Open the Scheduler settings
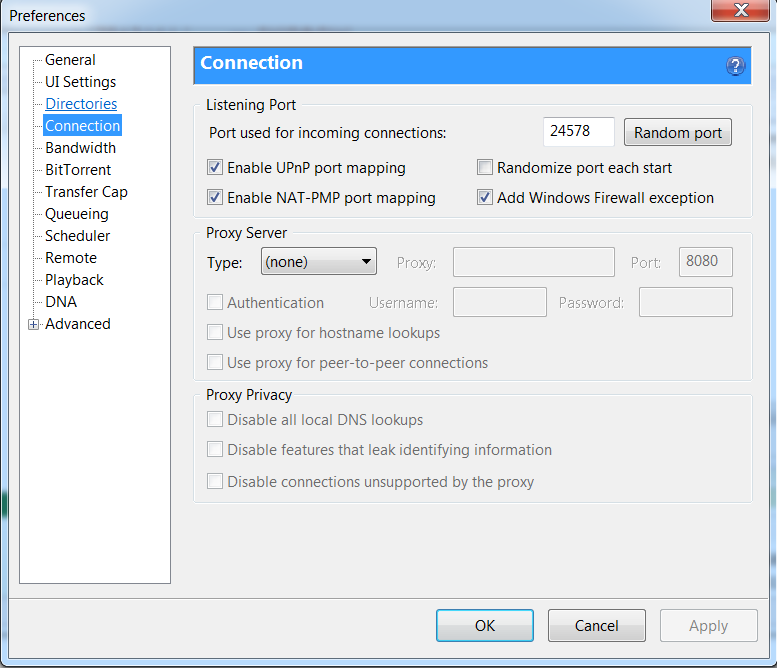The height and width of the screenshot is (668, 777). pos(77,236)
